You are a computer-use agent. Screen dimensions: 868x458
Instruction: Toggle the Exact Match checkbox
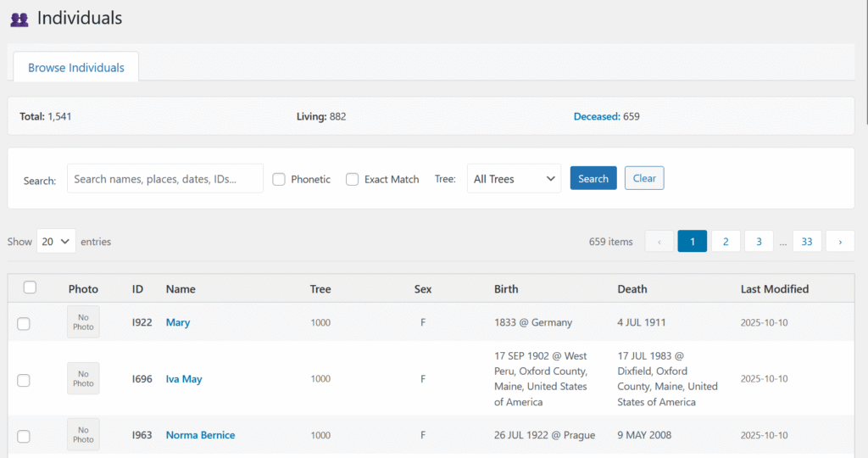(353, 179)
